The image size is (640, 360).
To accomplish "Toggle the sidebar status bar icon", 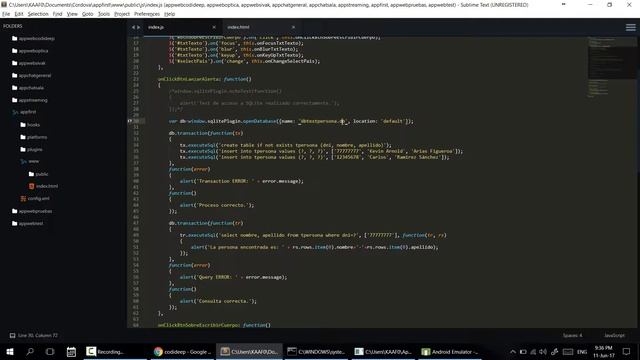I will (x=12, y=336).
